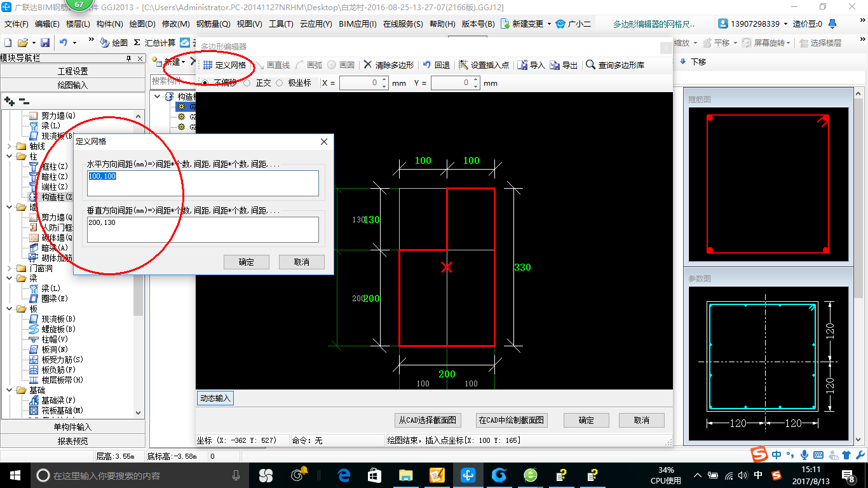Collapse the 梁 folder in tree
This screenshot has width=868, height=488.
[x=9, y=278]
